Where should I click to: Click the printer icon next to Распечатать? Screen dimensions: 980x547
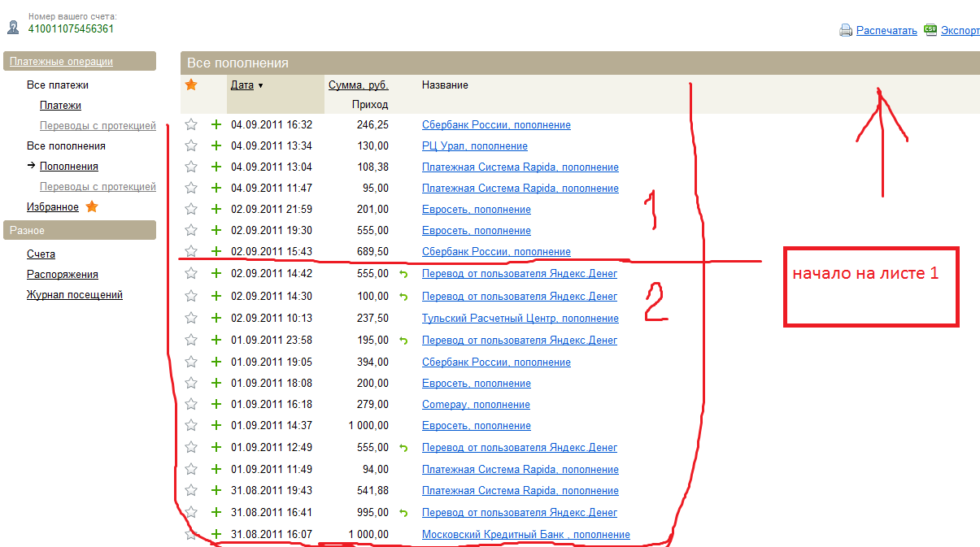tap(846, 30)
